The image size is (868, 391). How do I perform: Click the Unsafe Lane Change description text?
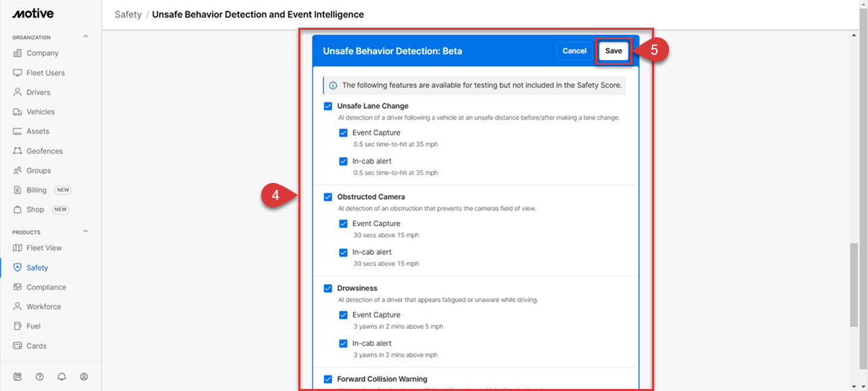479,118
